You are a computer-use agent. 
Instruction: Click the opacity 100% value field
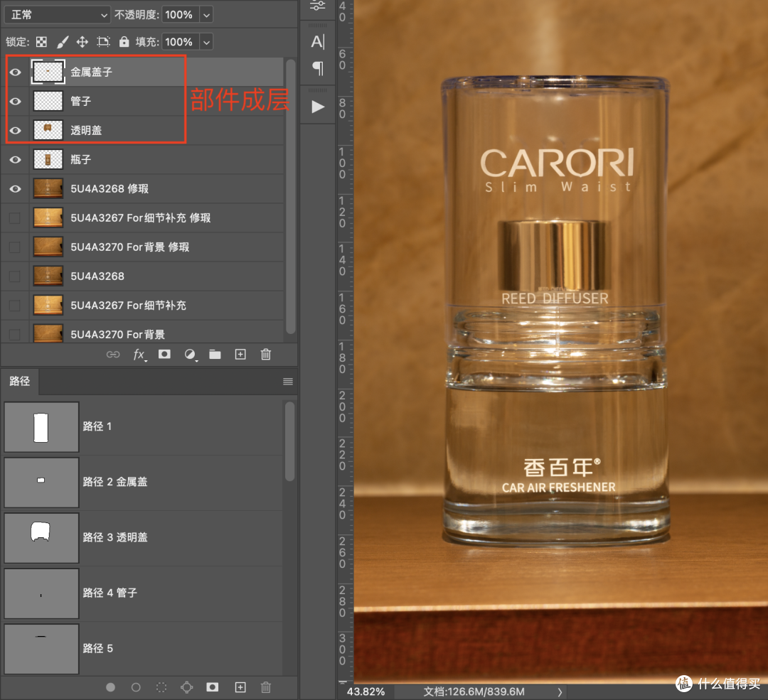(180, 15)
